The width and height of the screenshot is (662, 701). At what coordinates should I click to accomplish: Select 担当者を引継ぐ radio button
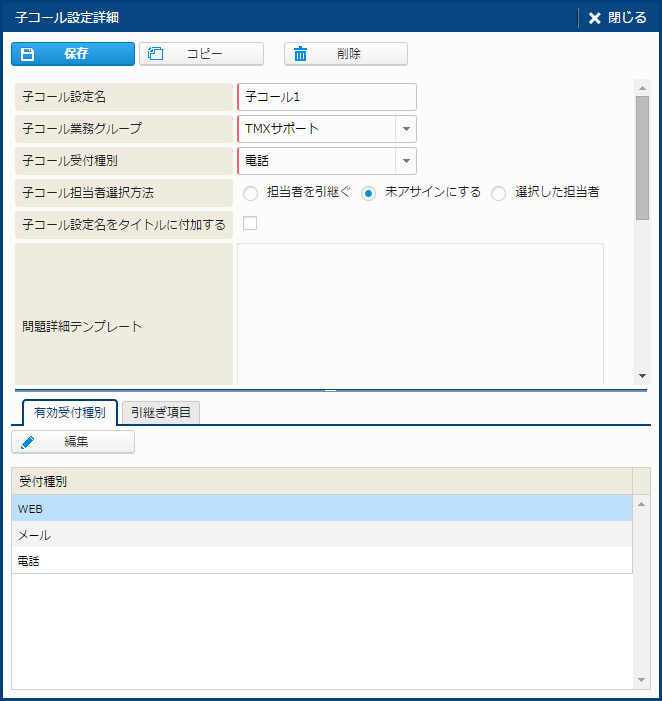(x=250, y=193)
